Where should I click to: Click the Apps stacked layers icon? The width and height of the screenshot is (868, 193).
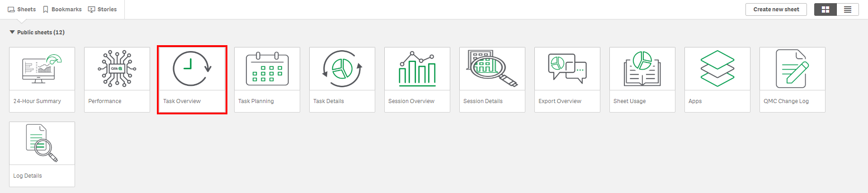coord(717,69)
